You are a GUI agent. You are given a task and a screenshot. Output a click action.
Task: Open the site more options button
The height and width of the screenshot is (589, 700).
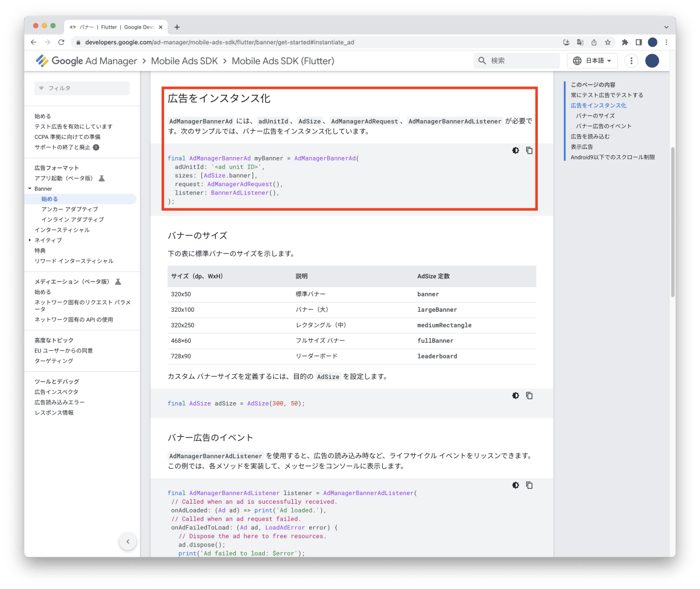click(631, 61)
